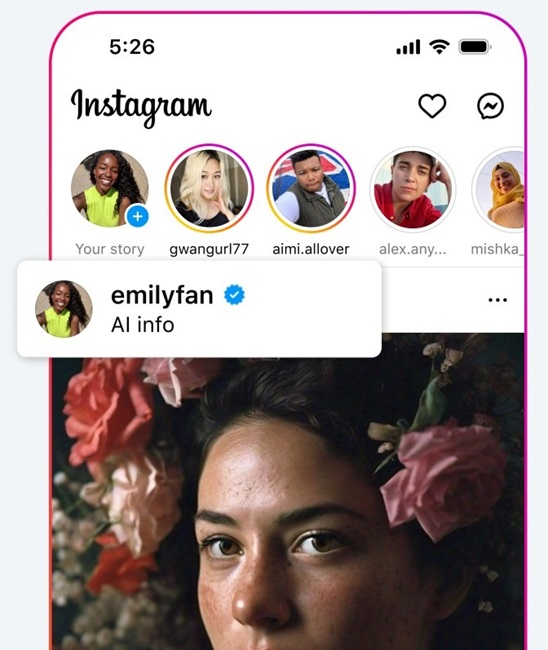
Task: View gwangurl77's story avatar
Action: point(209,188)
